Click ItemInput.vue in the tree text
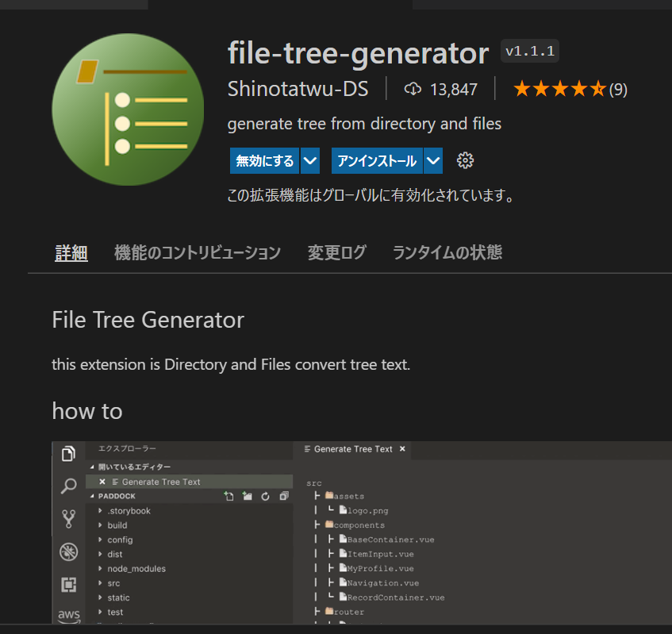This screenshot has height=634, width=672. coord(381,555)
